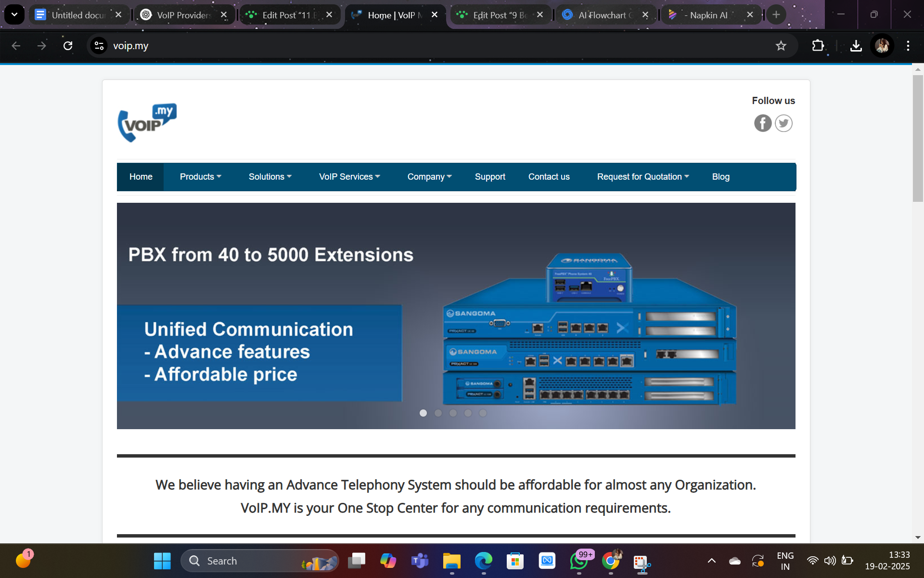Open Chrome extensions puzzle icon
Screen dimensions: 924x578
pyautogui.click(x=818, y=46)
